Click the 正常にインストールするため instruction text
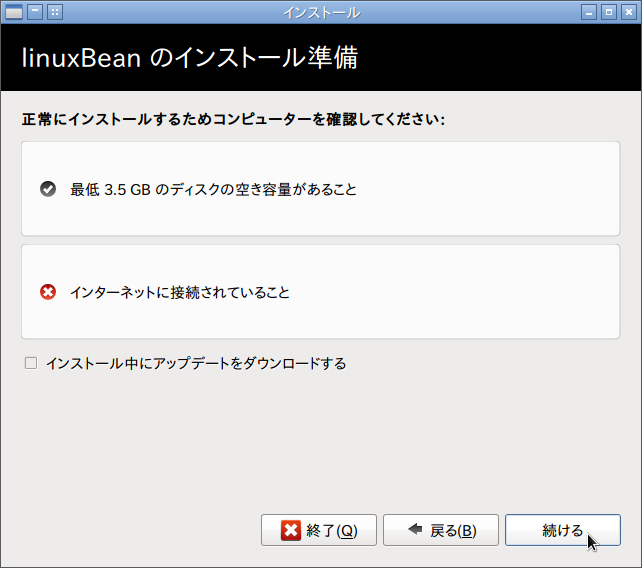 [233, 119]
